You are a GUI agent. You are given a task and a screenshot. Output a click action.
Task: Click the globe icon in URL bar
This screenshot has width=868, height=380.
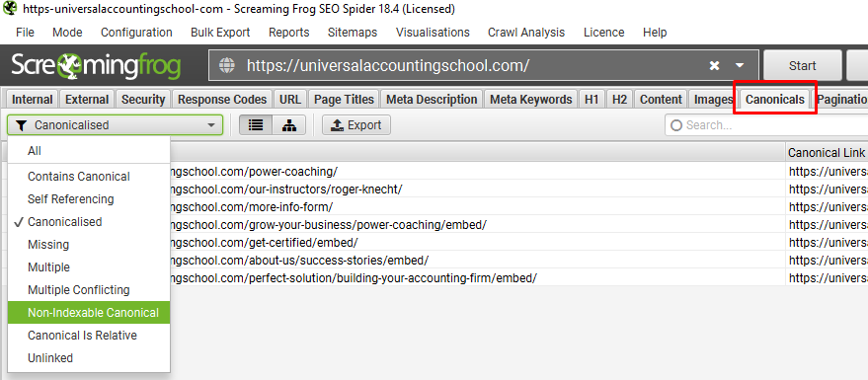pyautogui.click(x=227, y=66)
